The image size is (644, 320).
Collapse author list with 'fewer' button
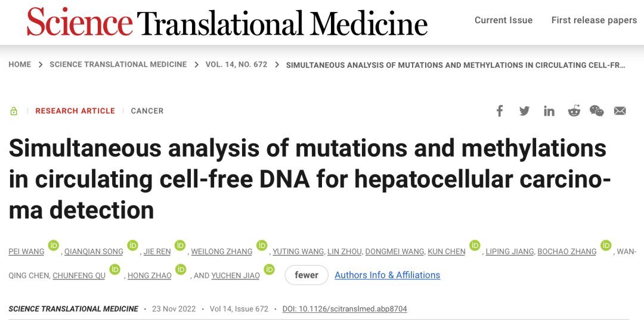(x=306, y=275)
